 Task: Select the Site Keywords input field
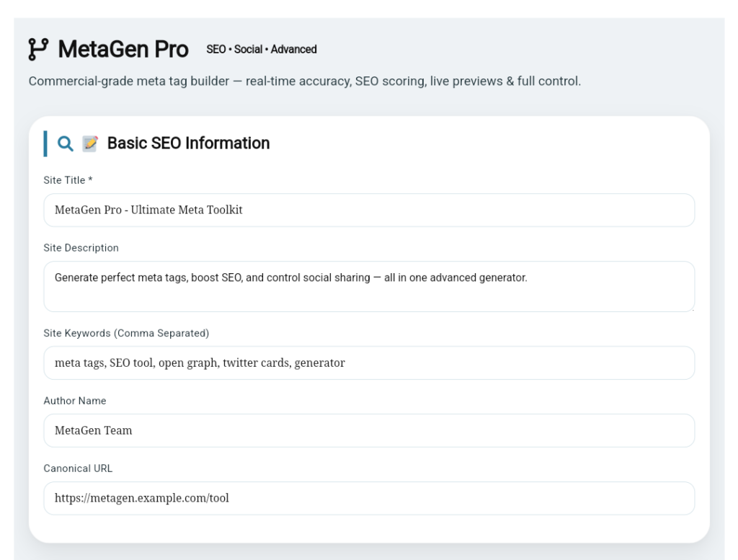pos(369,363)
